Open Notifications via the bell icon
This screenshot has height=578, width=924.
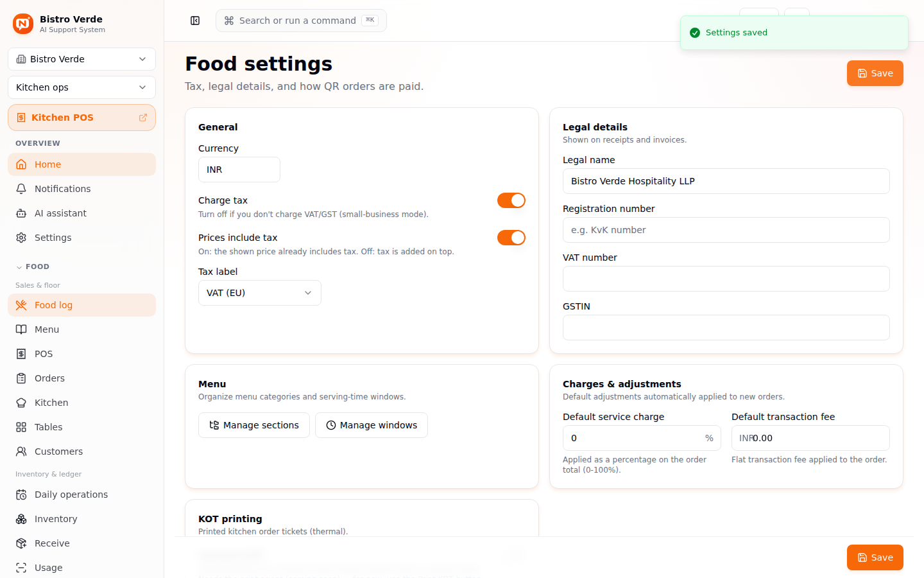click(21, 189)
